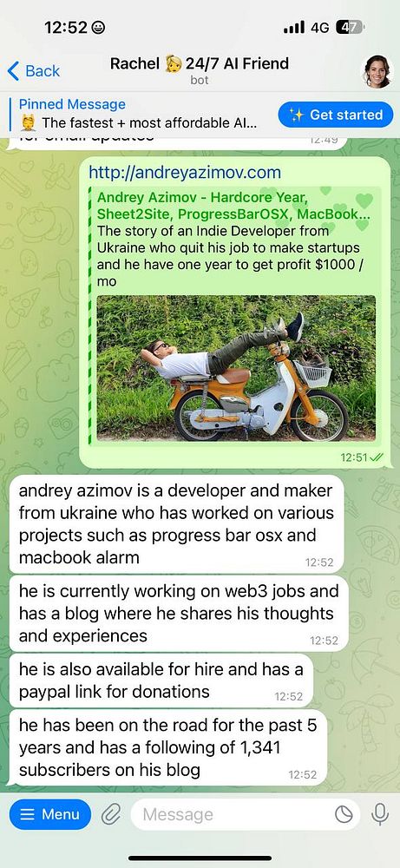Image resolution: width=400 pixels, height=868 pixels.
Task: Tap the microphone voice message icon
Action: pos(379,814)
